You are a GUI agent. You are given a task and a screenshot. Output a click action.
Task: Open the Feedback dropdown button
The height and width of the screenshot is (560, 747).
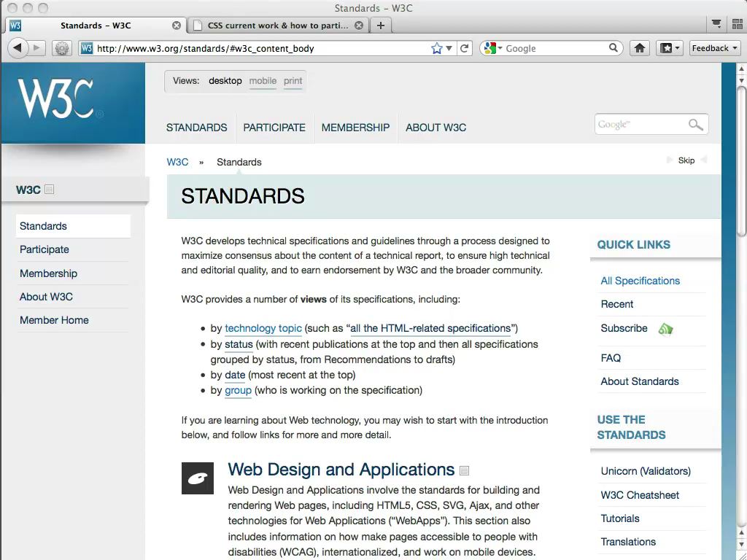coord(715,48)
